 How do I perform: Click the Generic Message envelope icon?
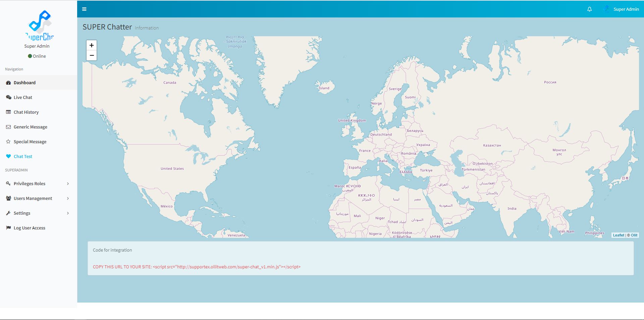8,127
